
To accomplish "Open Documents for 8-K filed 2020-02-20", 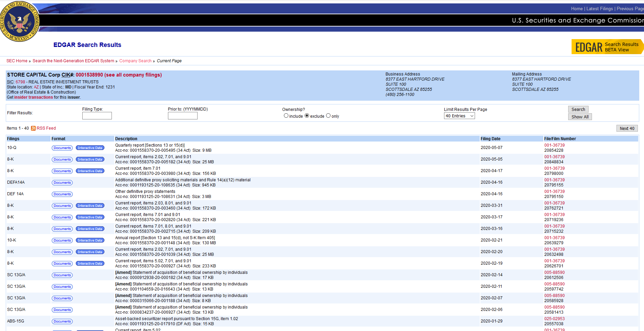I will [x=62, y=252].
